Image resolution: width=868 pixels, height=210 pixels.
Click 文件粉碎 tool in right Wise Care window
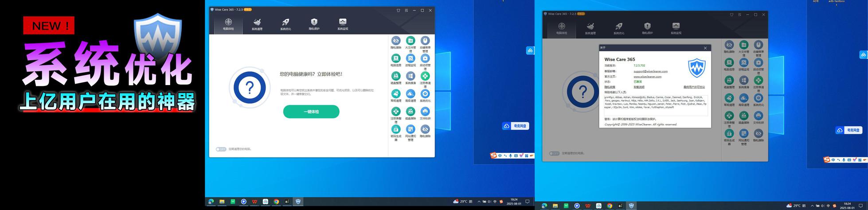[x=759, y=118]
